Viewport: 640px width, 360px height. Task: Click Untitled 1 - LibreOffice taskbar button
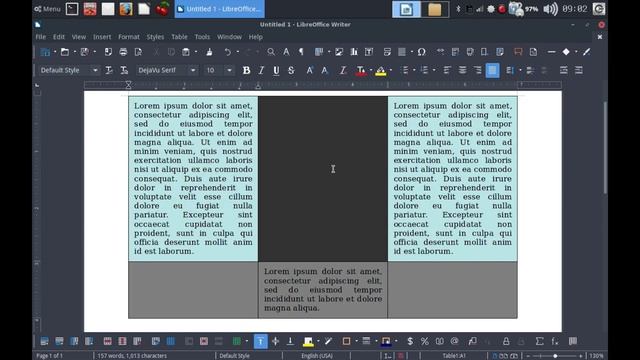[220, 9]
